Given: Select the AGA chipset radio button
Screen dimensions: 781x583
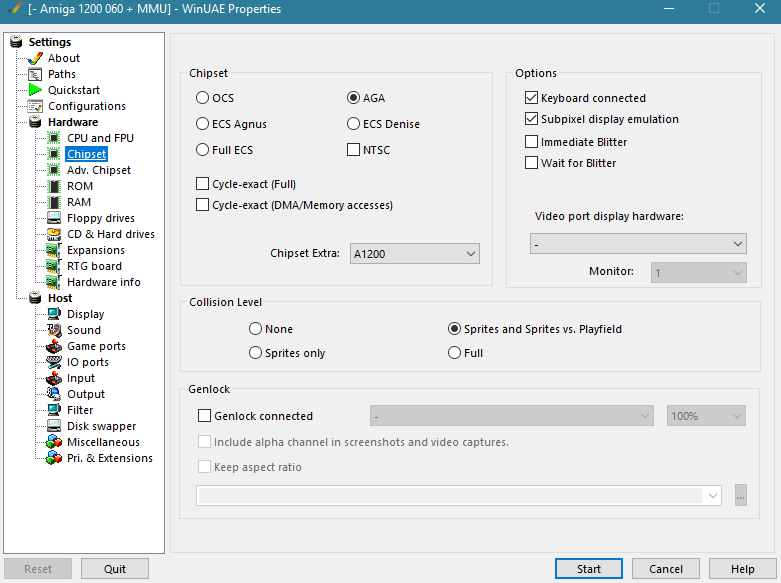Looking at the screenshot, I should 353,98.
